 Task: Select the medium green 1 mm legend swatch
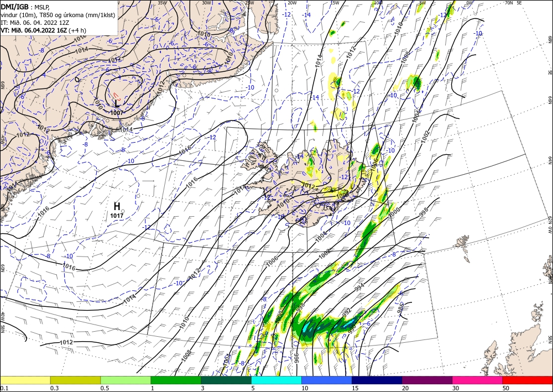[176, 380]
